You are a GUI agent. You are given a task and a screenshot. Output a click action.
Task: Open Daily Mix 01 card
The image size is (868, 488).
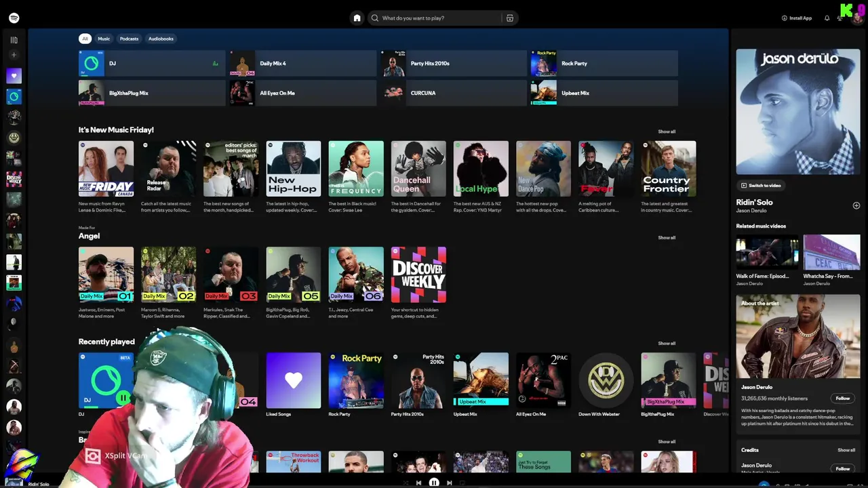[x=106, y=274]
